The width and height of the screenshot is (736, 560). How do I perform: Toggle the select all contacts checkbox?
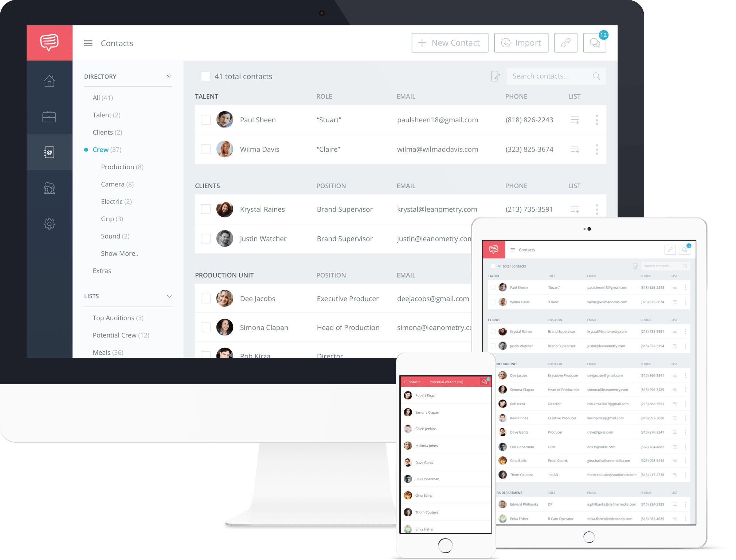coord(205,76)
